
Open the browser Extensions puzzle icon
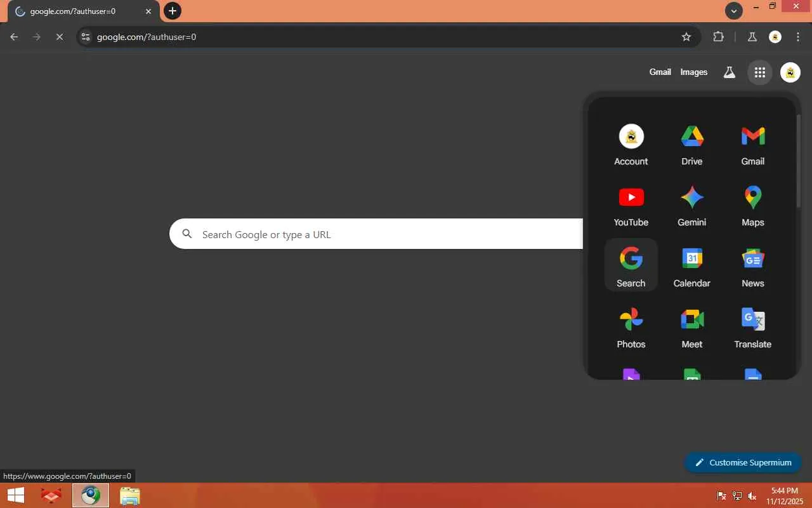(x=718, y=37)
